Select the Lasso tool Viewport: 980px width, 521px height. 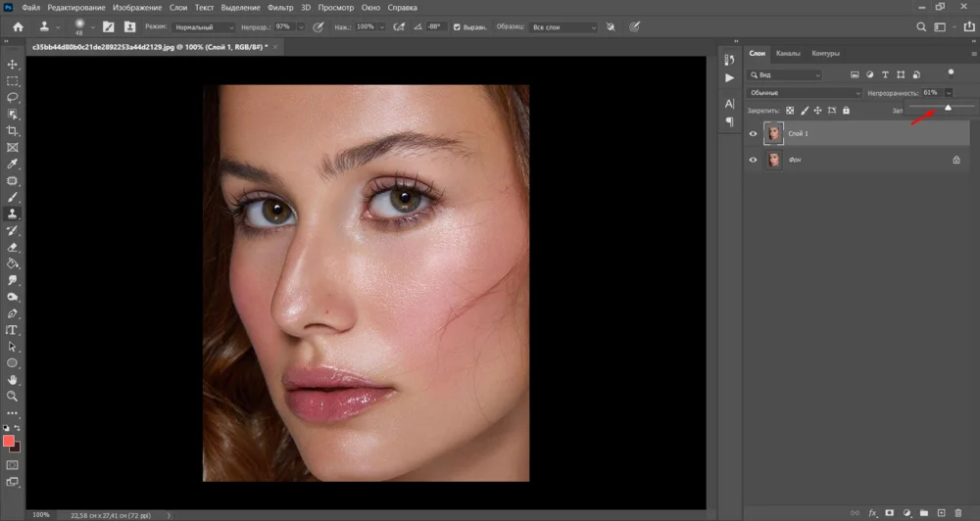(13, 98)
